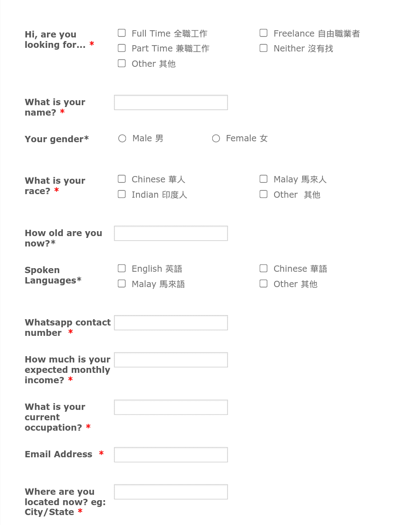Click the Whatsapp contact number field

pos(171,322)
